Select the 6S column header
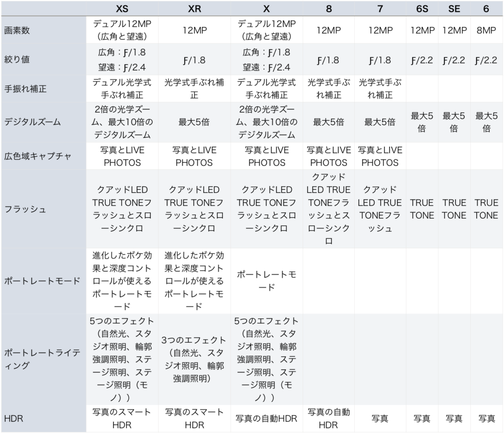504x433 pixels. tap(422, 9)
